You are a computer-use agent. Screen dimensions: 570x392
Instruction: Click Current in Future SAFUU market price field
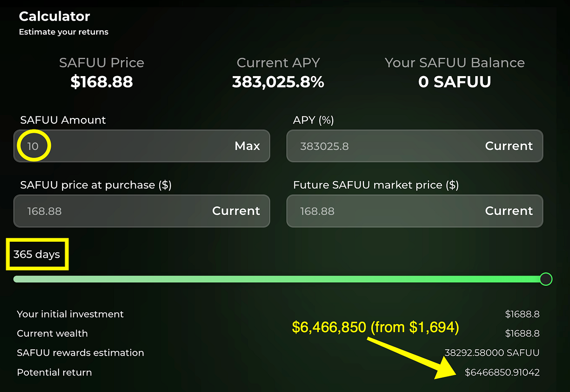click(x=509, y=211)
